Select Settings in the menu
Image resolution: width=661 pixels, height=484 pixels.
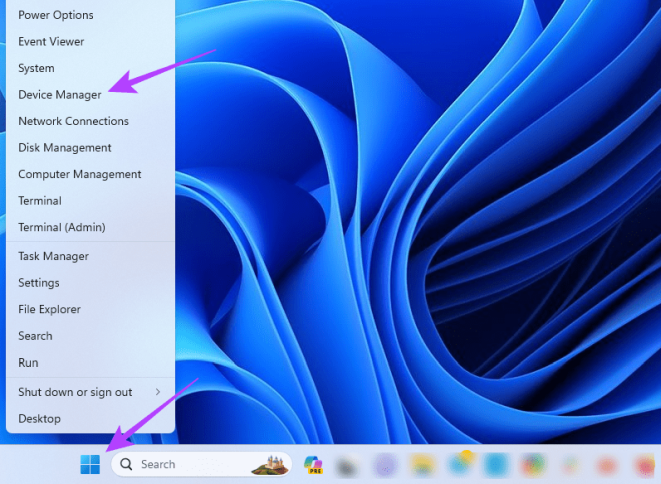(39, 283)
